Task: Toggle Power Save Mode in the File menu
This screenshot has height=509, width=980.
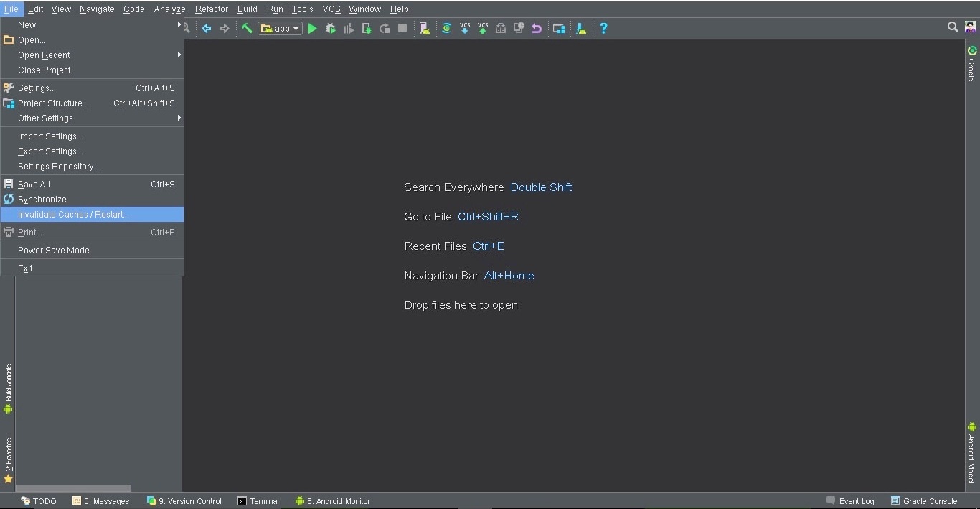Action: [x=54, y=250]
